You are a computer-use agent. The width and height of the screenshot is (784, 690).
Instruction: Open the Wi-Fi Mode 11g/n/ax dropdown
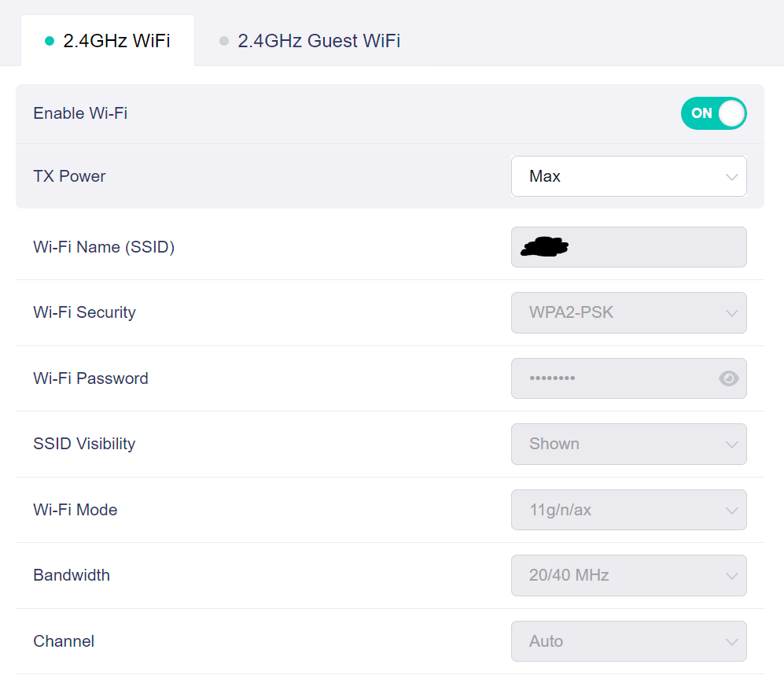628,510
